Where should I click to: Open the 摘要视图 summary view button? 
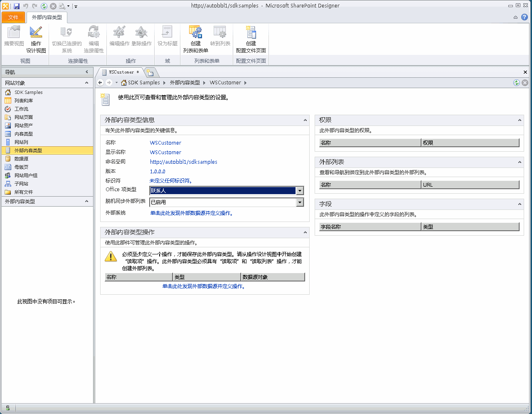[x=14, y=36]
